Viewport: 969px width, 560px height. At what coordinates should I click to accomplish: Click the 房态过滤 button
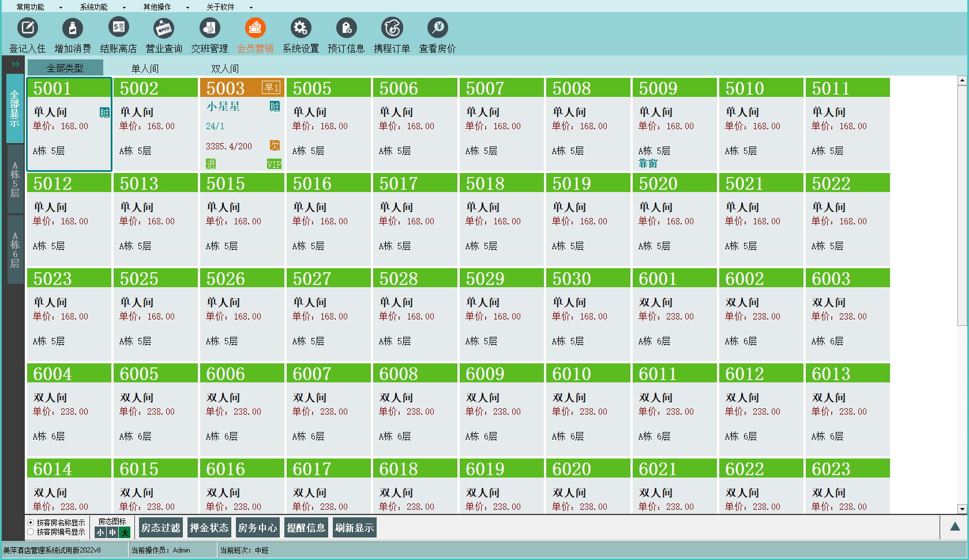coord(160,528)
